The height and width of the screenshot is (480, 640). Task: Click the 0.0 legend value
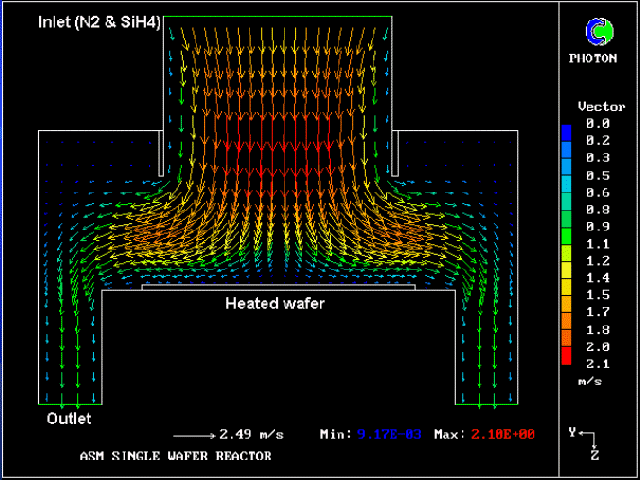(x=599, y=123)
